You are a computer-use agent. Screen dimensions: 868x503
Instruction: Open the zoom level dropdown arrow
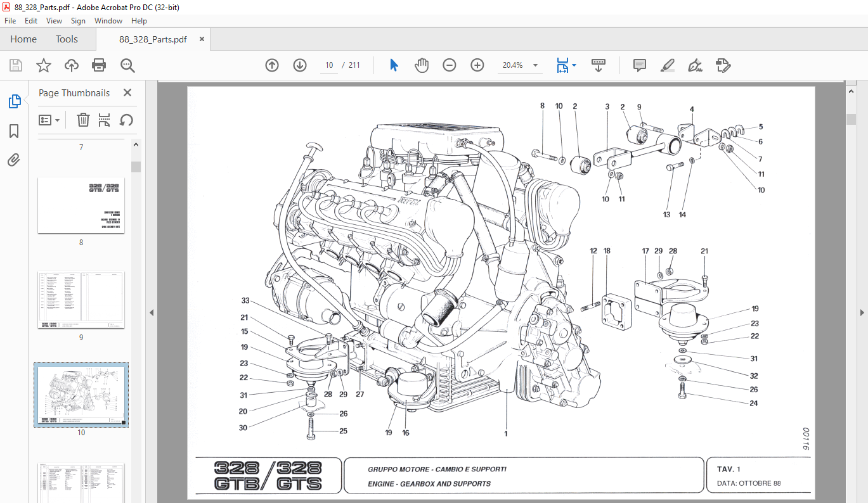point(536,65)
